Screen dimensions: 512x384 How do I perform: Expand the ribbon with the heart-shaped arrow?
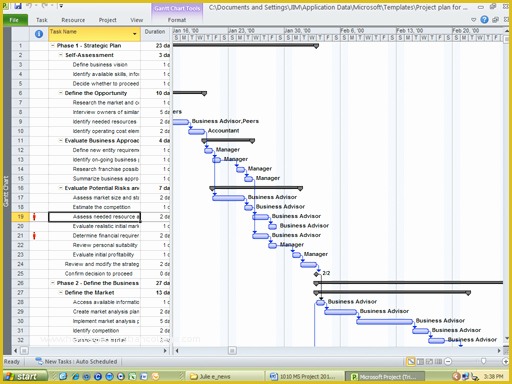coord(473,20)
